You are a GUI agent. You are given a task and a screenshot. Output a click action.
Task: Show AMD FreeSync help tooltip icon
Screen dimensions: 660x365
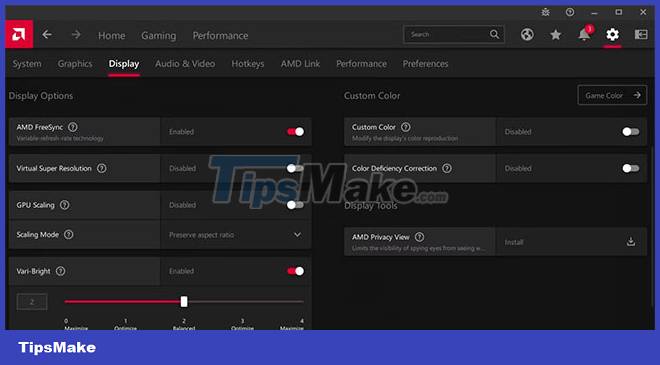pos(73,127)
